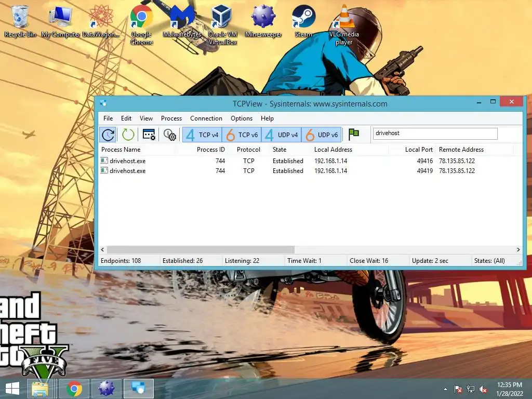Sort by Protocol column header
The width and height of the screenshot is (532, 399).
pos(248,150)
